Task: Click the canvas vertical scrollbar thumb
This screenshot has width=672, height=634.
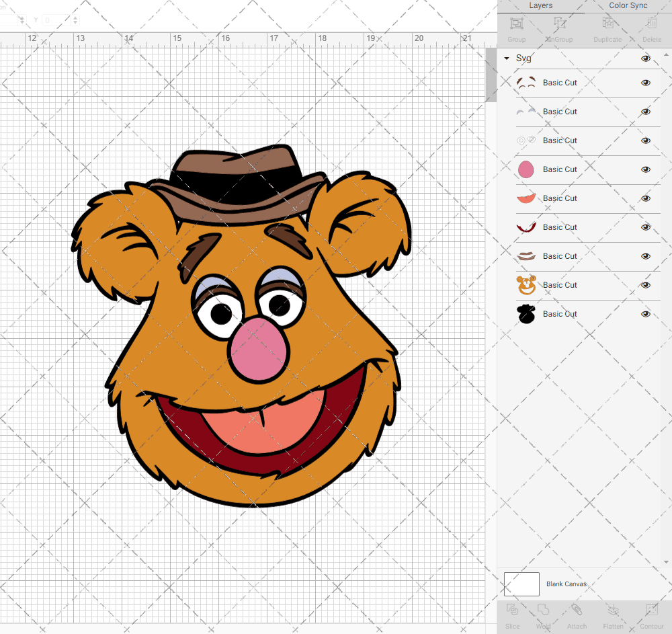Action: pos(491,75)
